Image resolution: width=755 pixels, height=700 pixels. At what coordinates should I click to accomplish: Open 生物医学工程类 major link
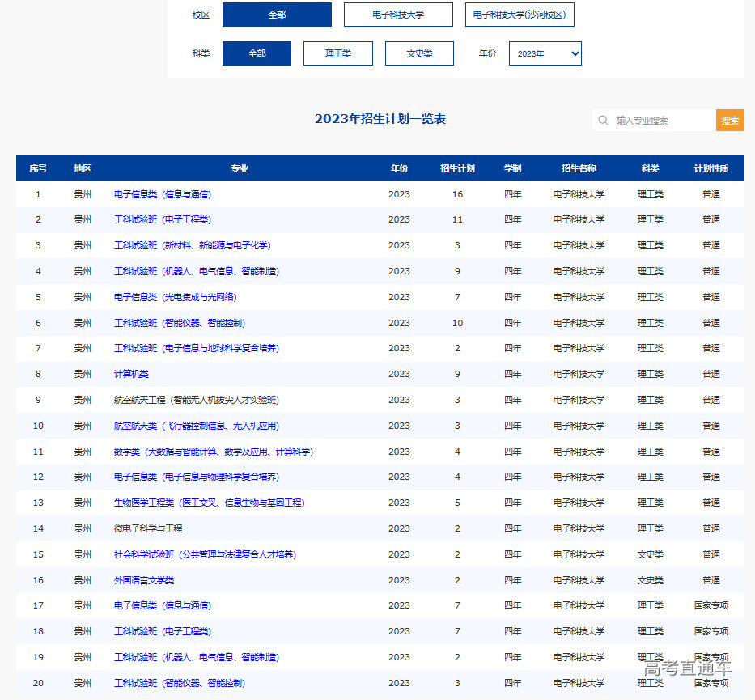click(209, 503)
